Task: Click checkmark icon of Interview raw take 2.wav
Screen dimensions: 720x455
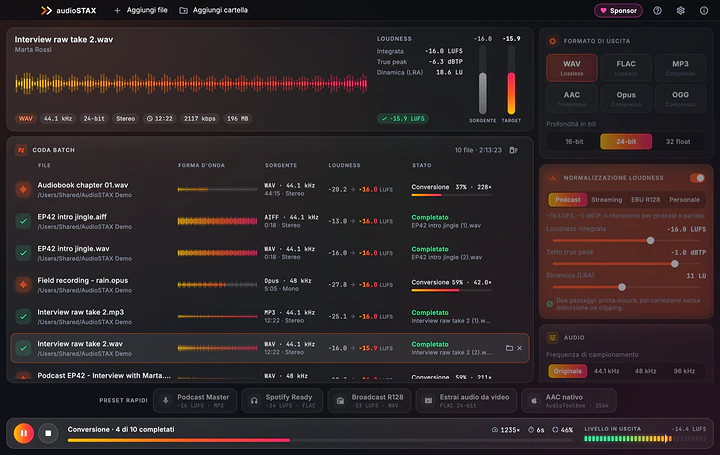Action: pos(23,348)
